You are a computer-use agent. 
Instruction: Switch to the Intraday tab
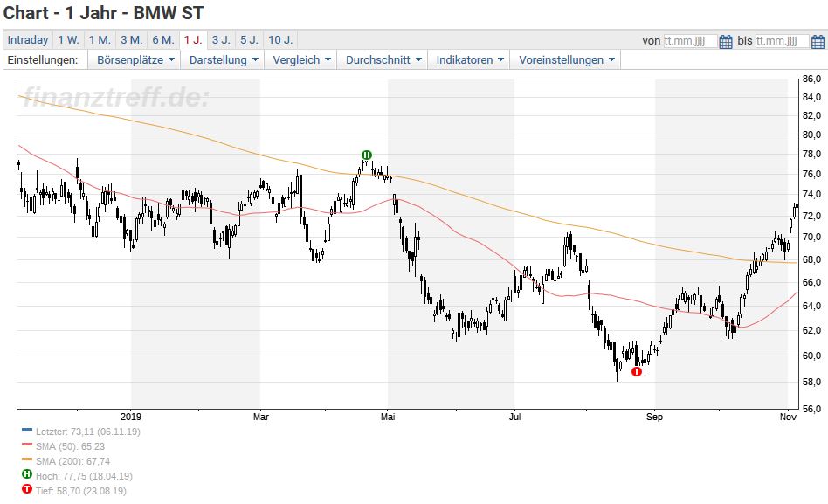pyautogui.click(x=28, y=40)
